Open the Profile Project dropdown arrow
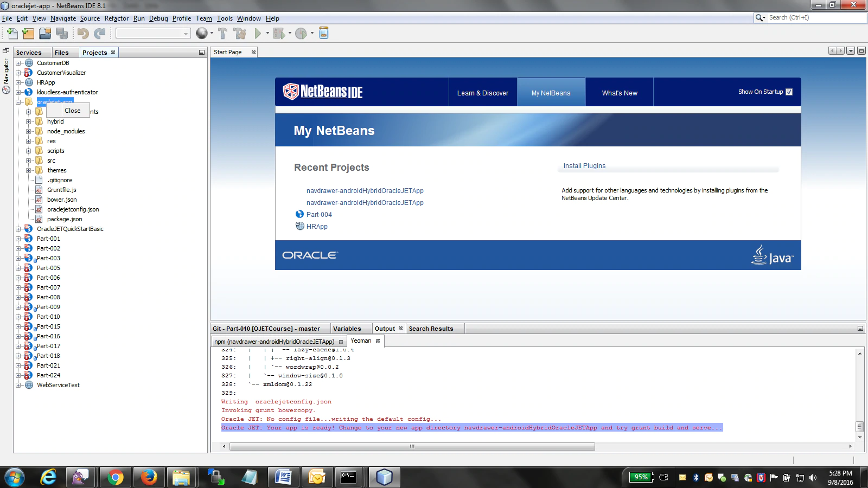 click(312, 34)
